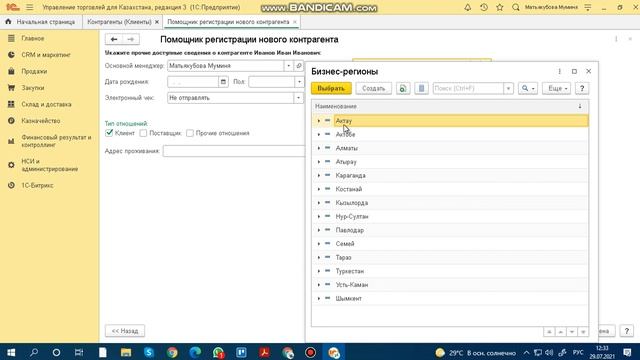The height and width of the screenshot is (360, 640).
Task: Open Chrome from the taskbar
Action: (x=172, y=352)
